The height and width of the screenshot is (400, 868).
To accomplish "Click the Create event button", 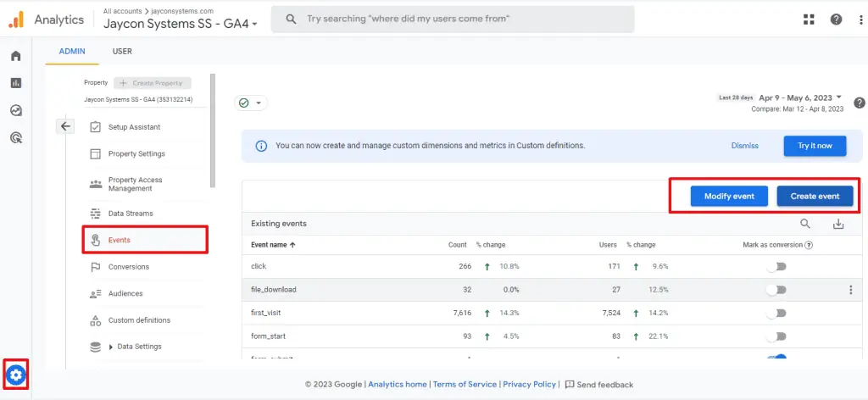I will coord(815,196).
